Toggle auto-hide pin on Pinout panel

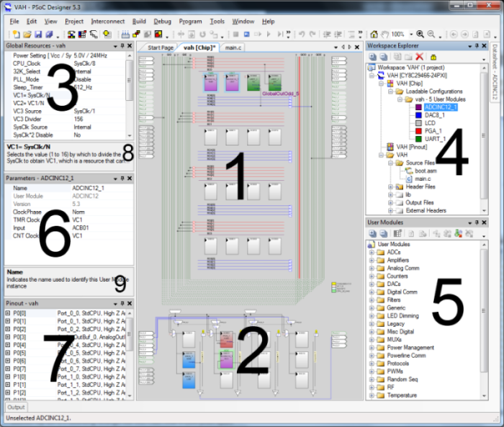(x=122, y=303)
